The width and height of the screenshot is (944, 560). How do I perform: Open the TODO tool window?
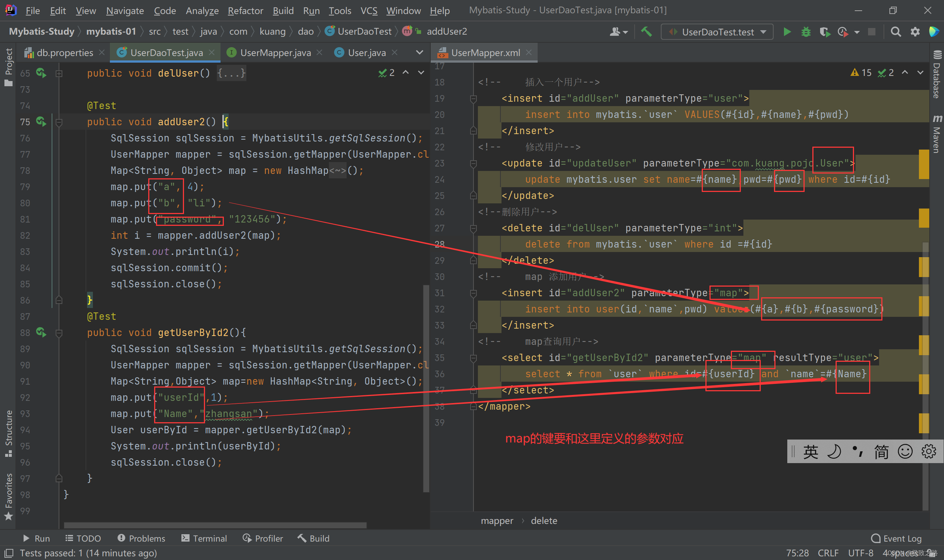[83, 538]
